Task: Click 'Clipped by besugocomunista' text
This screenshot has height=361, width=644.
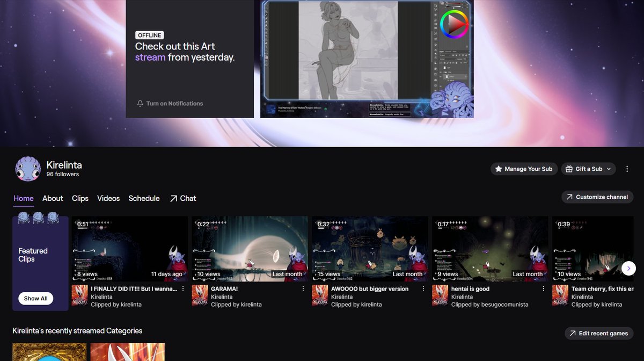Action: [490, 305]
